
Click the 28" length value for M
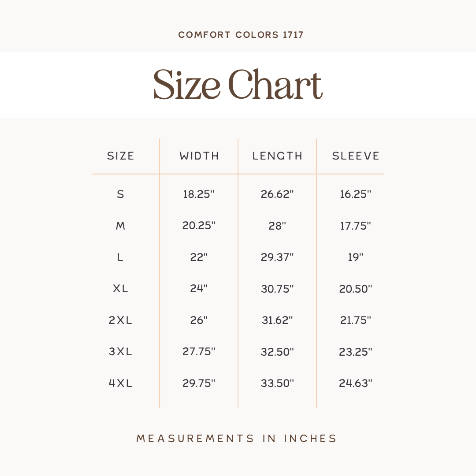pyautogui.click(x=277, y=226)
